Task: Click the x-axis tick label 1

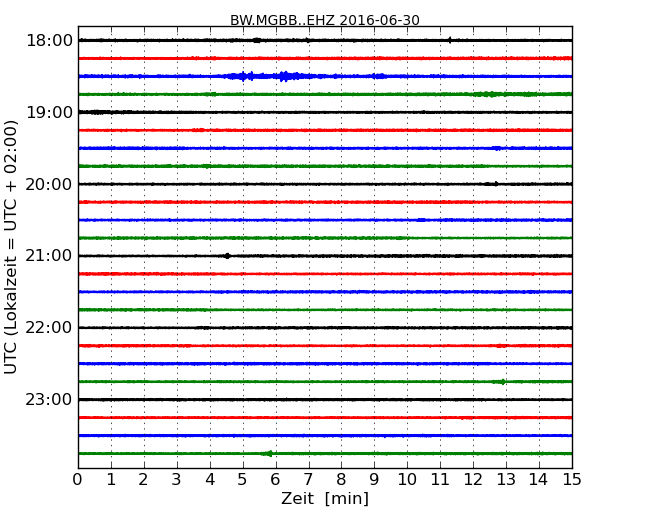Action: [x=111, y=480]
